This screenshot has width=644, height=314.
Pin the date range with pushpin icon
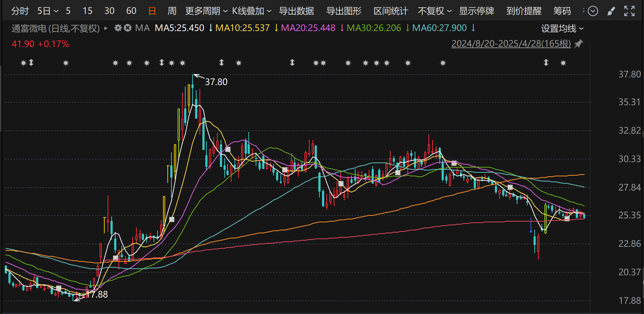[x=578, y=44]
